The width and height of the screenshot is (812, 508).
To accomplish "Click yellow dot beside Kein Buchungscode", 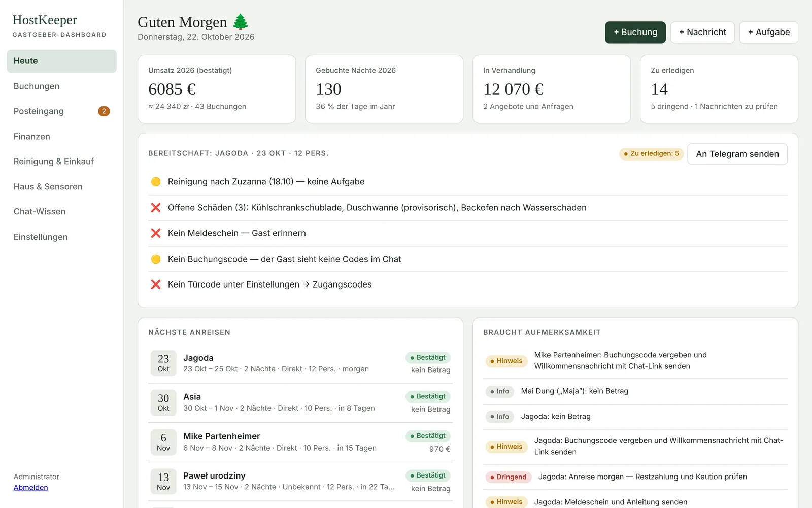I will pos(156,259).
